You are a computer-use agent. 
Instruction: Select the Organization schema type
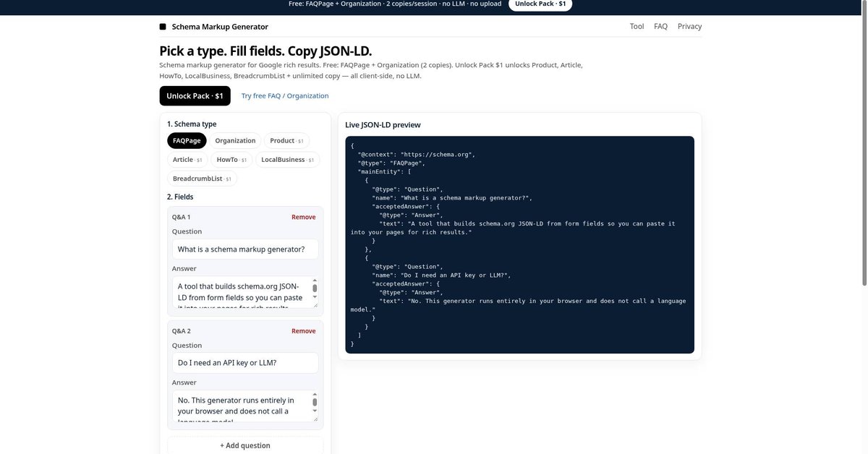[x=235, y=140]
